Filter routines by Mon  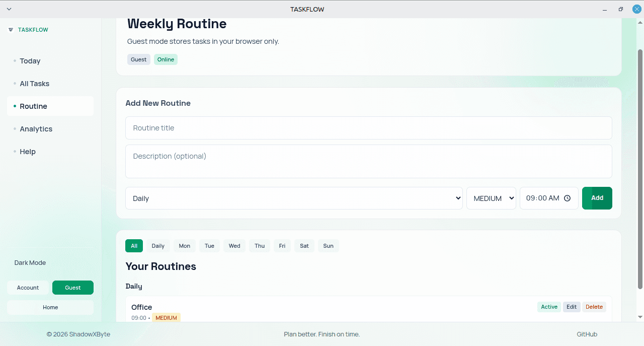(185, 246)
